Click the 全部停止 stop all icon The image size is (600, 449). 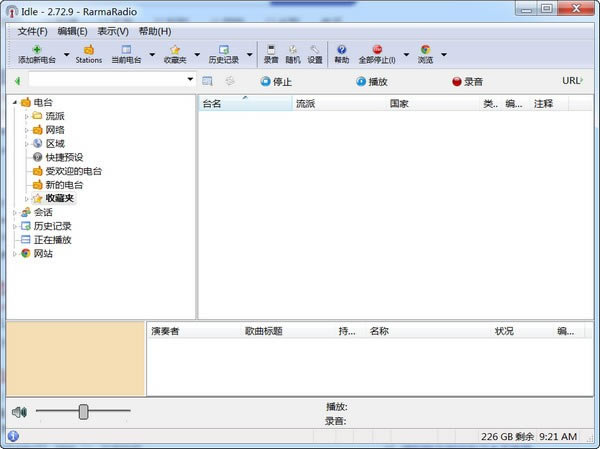coord(377,50)
